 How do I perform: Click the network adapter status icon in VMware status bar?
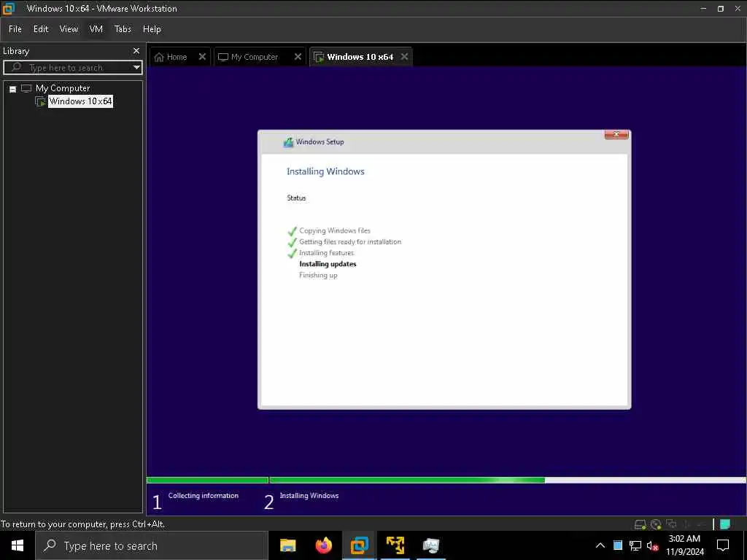click(671, 524)
